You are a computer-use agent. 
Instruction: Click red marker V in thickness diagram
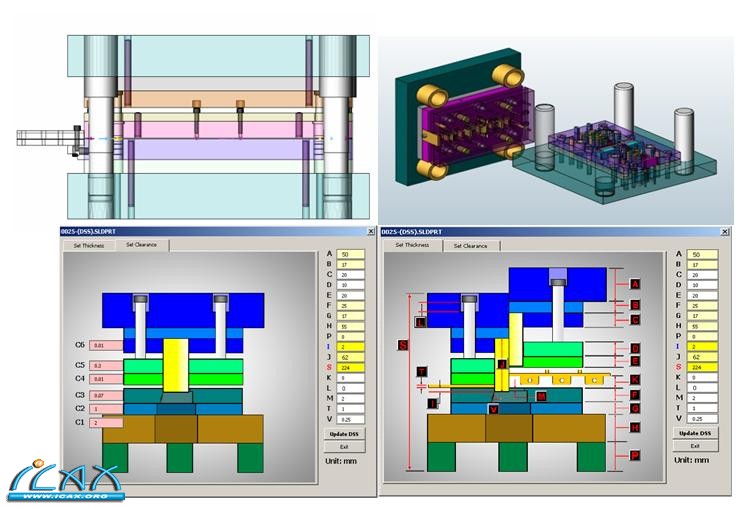pos(494,409)
